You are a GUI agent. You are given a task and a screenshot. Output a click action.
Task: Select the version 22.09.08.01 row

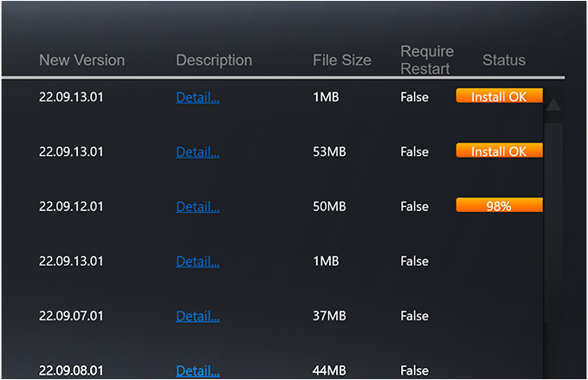(71, 370)
